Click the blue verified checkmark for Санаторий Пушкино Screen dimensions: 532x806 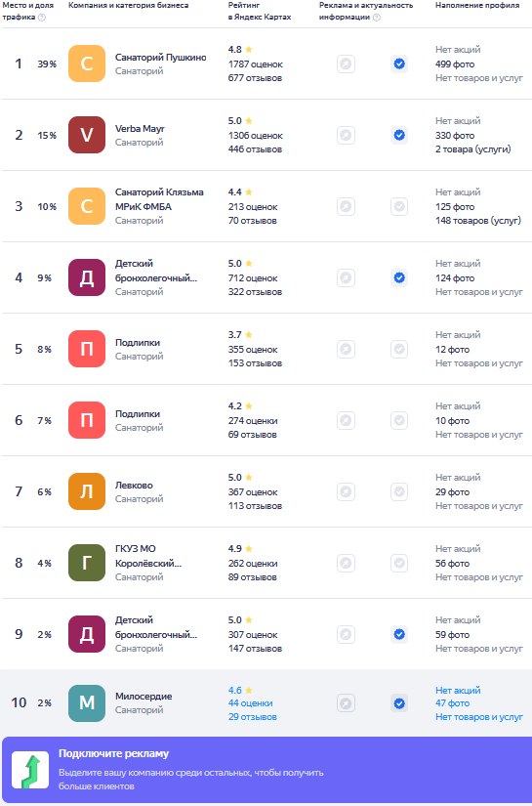(x=399, y=64)
